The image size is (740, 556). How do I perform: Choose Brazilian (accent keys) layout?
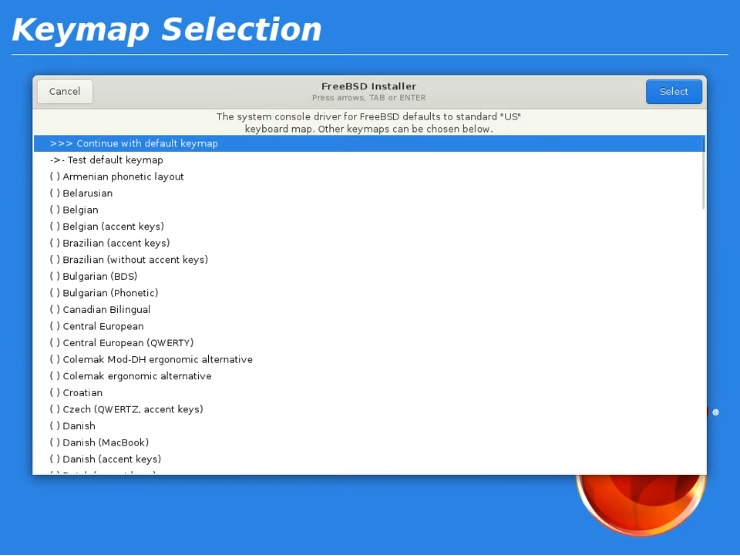pyautogui.click(x=110, y=243)
